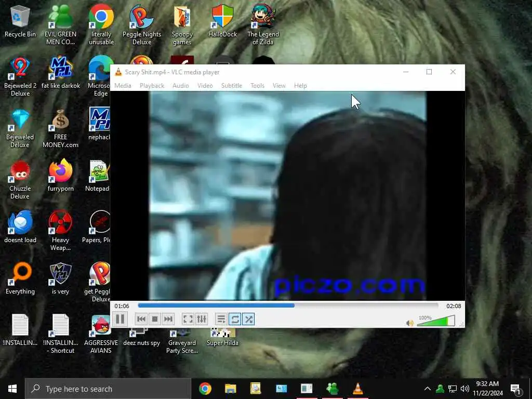Select the FREE MONEY.com desktop icon
Screen dimensions: 532x399
(60, 128)
